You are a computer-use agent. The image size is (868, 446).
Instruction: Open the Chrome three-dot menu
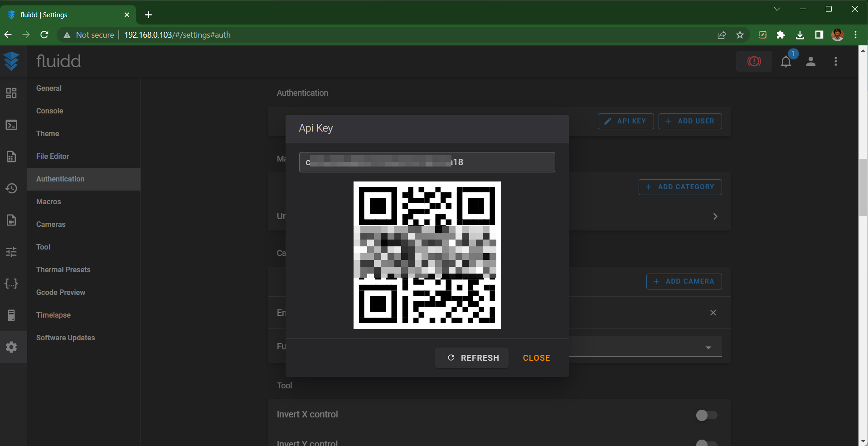(856, 35)
